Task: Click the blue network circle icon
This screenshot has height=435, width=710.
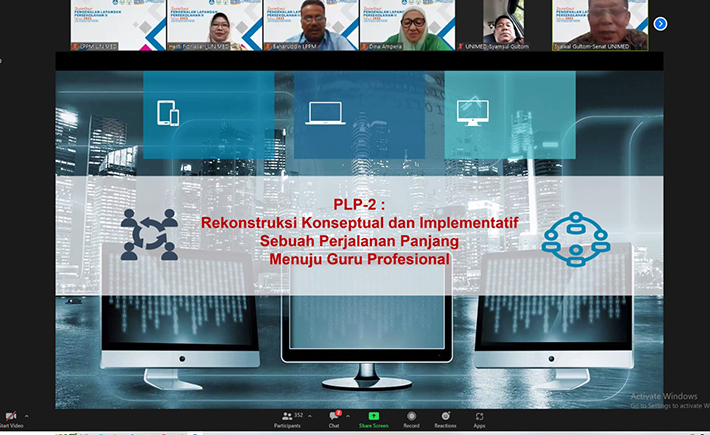Action: coord(576,239)
